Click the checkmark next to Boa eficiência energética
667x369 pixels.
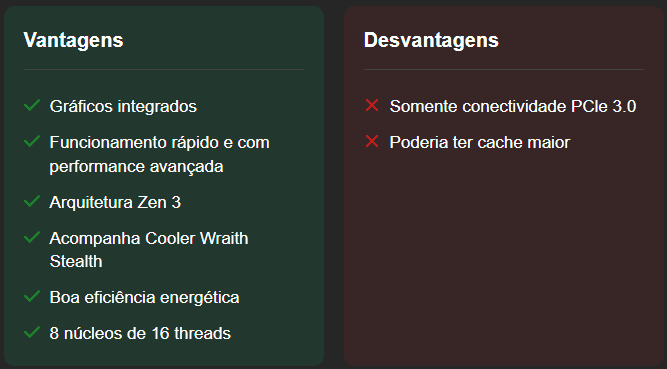[32, 296]
